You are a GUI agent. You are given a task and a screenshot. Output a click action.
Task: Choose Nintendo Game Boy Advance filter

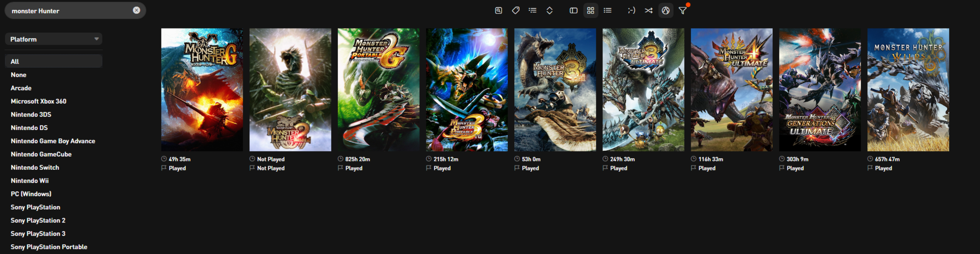click(x=54, y=141)
